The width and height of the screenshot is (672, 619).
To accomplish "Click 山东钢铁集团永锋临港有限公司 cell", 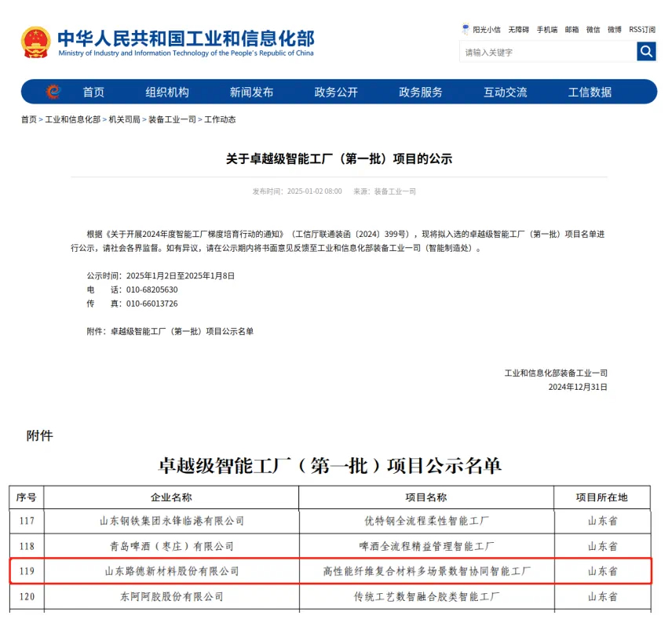I will (171, 521).
